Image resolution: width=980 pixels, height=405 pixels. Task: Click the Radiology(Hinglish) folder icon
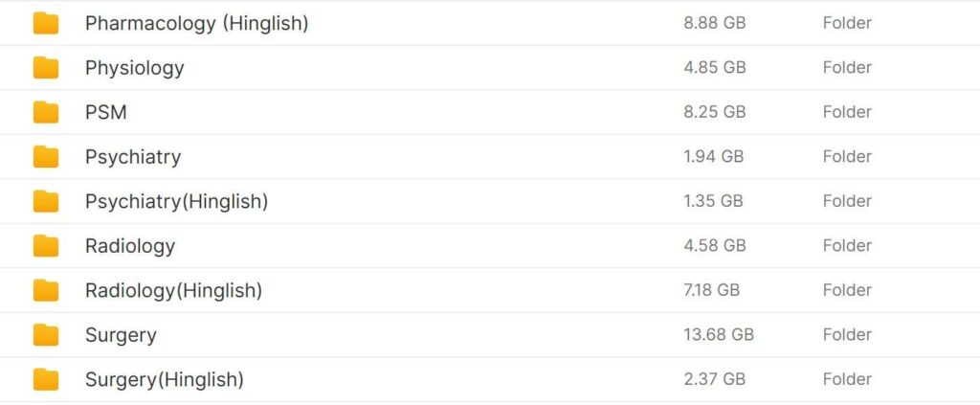pos(46,290)
